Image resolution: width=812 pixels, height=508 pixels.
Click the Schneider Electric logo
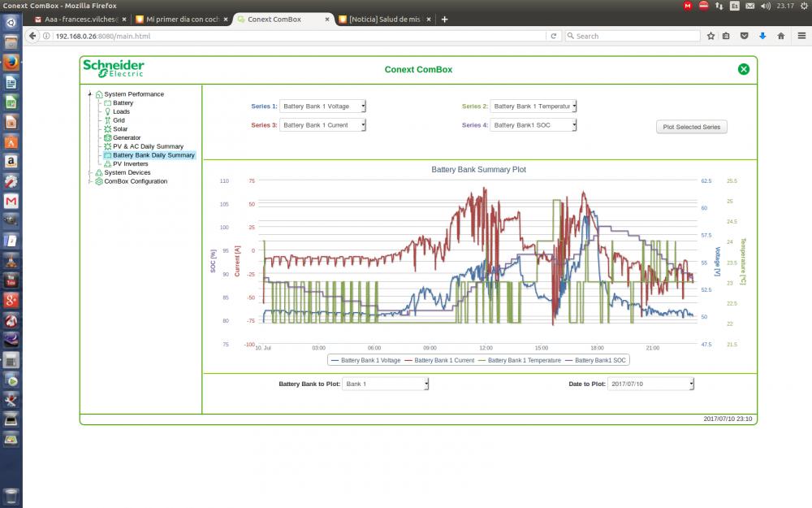point(114,68)
